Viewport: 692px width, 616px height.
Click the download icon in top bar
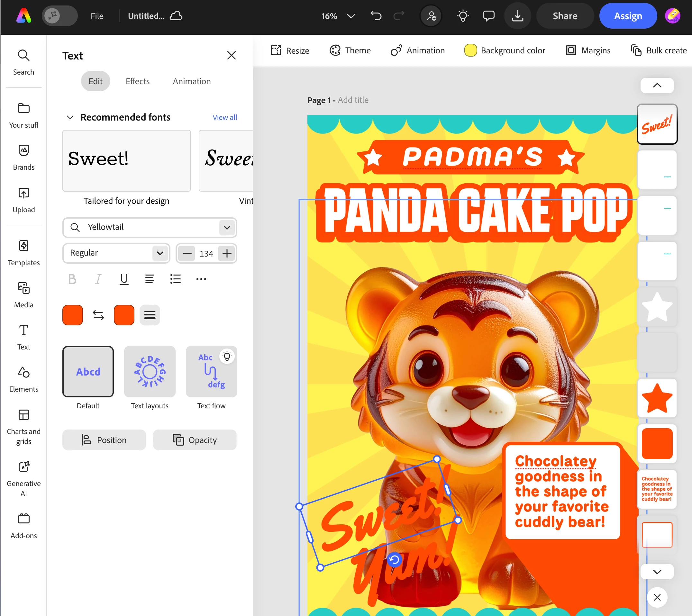(x=517, y=16)
